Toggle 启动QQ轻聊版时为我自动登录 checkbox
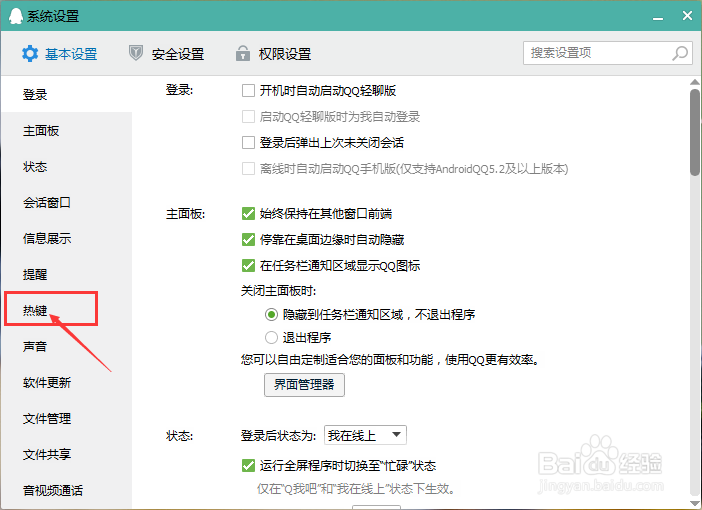The image size is (702, 510). [x=248, y=116]
